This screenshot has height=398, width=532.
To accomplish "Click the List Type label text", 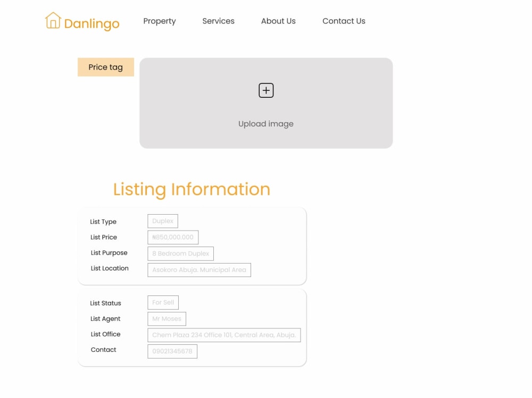I will click(x=103, y=222).
